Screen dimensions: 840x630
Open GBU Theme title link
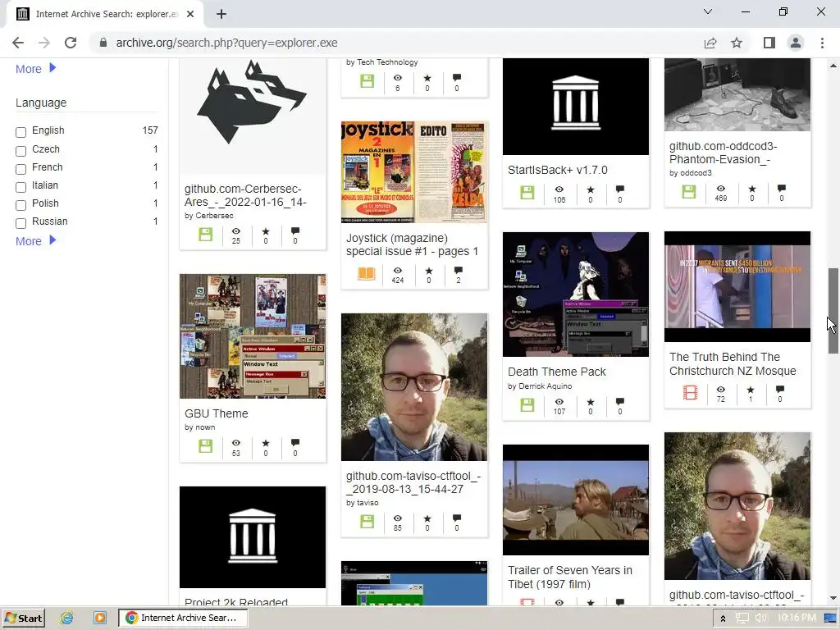pos(217,413)
